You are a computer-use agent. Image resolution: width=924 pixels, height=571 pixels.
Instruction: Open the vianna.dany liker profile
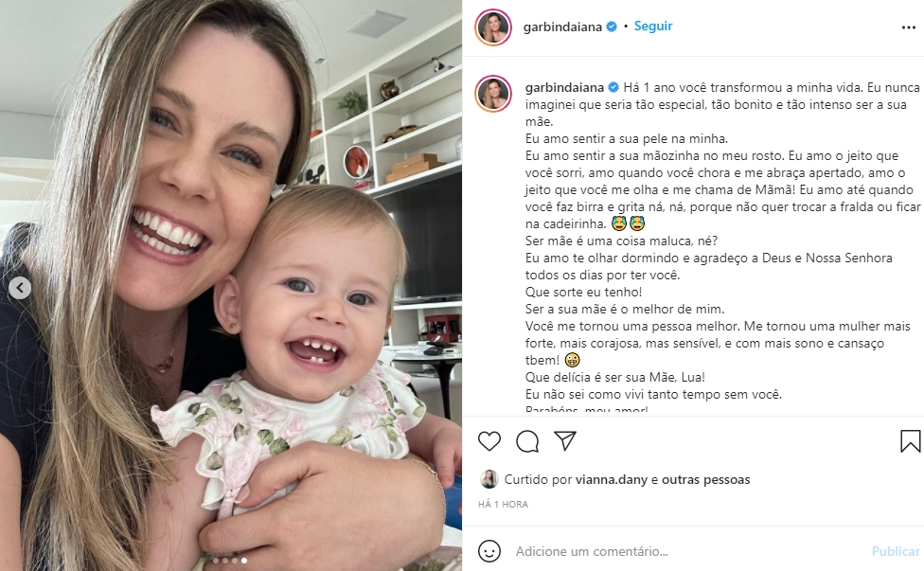click(611, 480)
